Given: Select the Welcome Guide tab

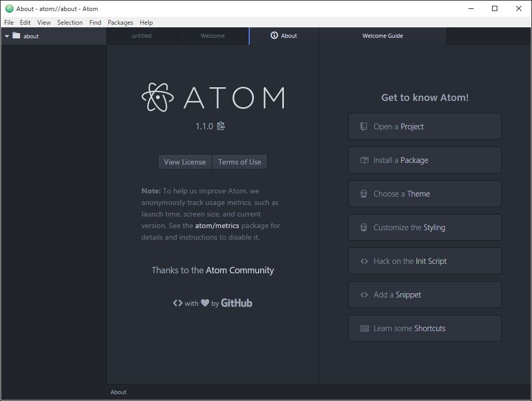Looking at the screenshot, I should pos(382,36).
